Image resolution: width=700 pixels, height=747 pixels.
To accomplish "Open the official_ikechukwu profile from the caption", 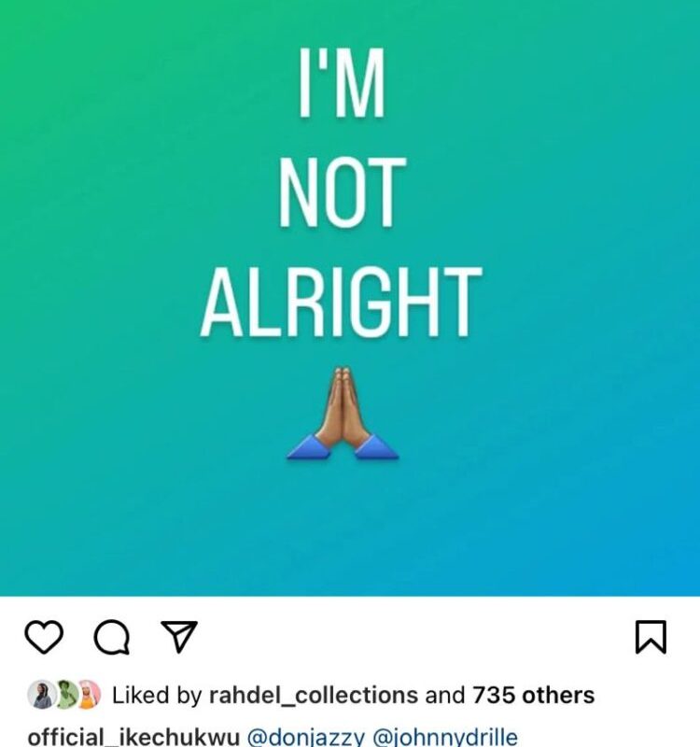I will [133, 737].
